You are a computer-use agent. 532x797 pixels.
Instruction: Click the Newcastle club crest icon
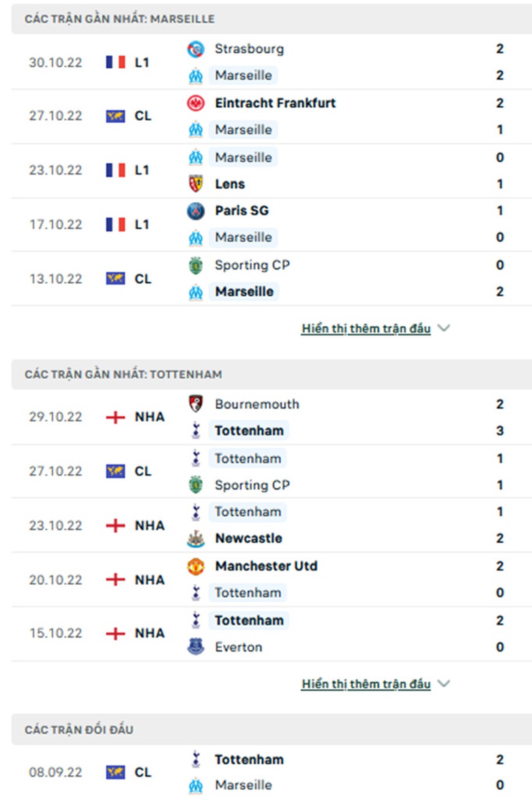(x=196, y=538)
